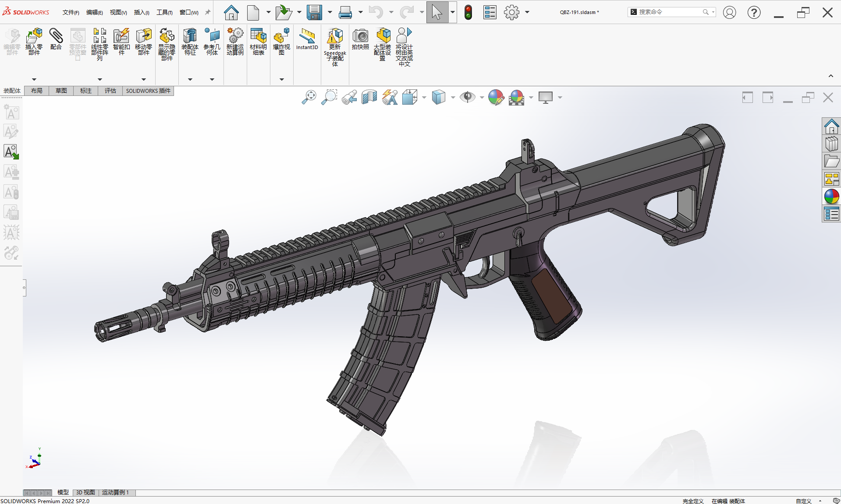This screenshot has width=841, height=504.
Task: Open Custom Properties task pane tab
Action: click(x=831, y=214)
